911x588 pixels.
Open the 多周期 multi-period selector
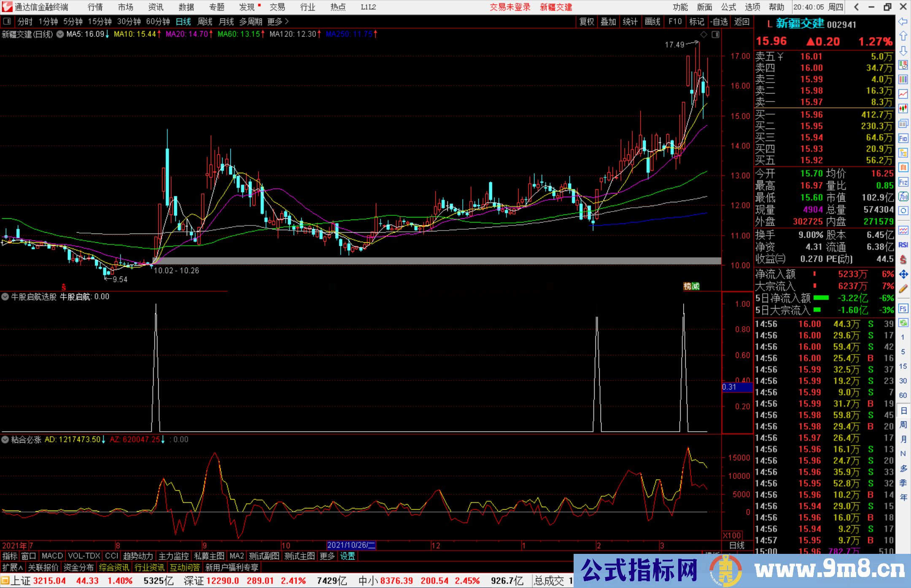pyautogui.click(x=251, y=21)
